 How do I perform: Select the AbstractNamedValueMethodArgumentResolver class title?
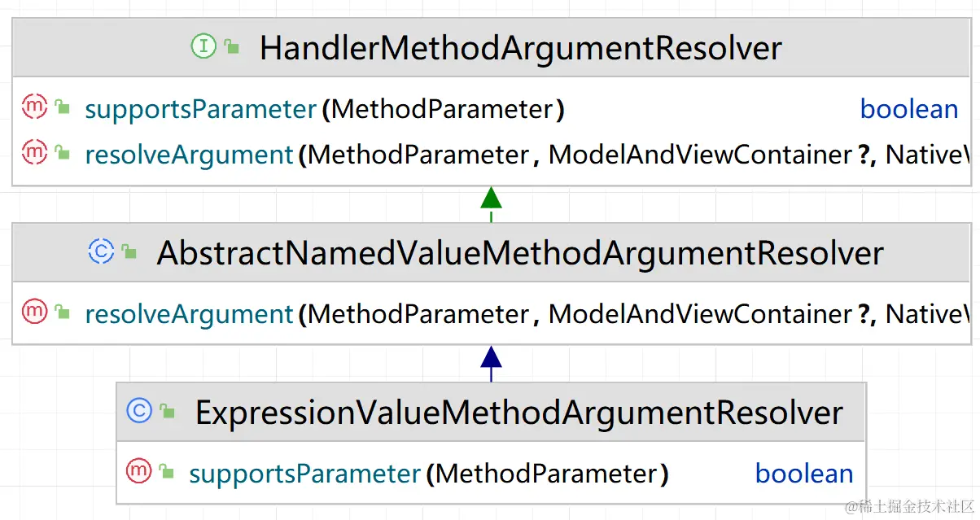[x=519, y=253]
